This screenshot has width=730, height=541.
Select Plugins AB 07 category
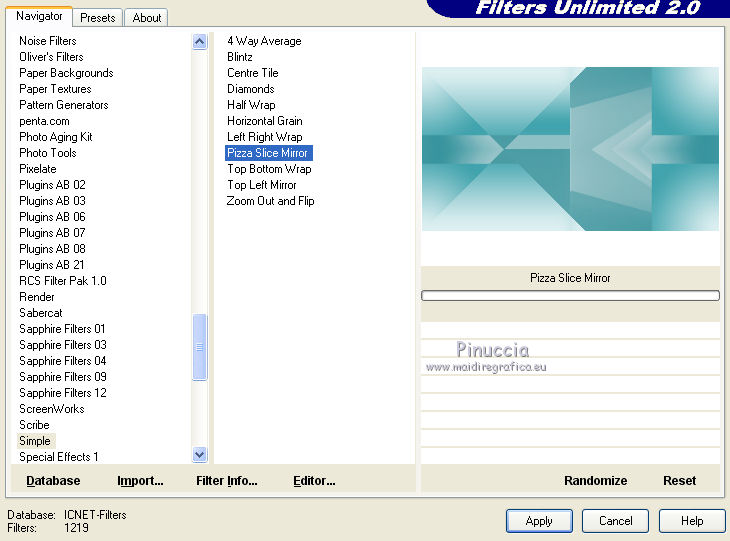pyautogui.click(x=52, y=233)
